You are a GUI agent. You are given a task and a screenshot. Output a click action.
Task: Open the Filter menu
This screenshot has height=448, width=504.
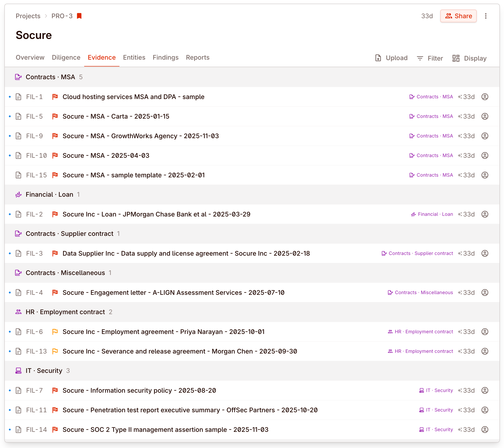430,58
